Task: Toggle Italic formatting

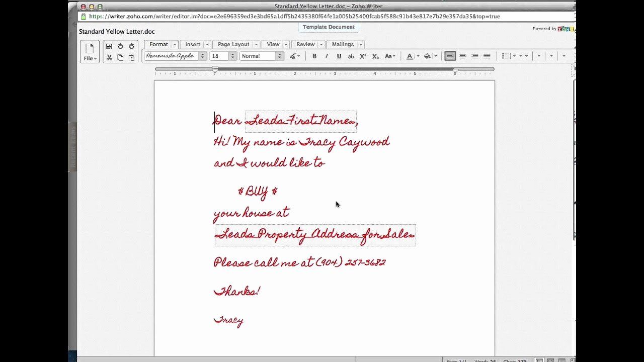Action: tap(327, 56)
